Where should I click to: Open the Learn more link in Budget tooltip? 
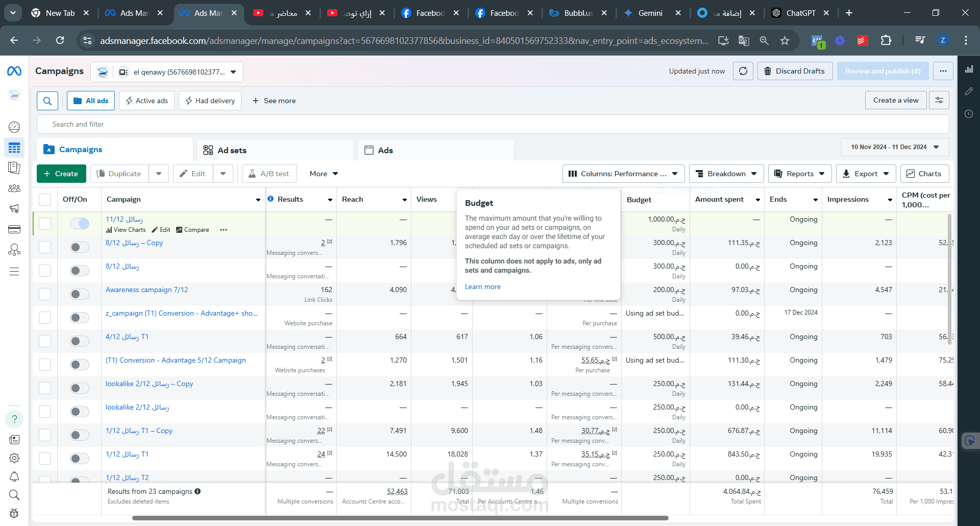pyautogui.click(x=483, y=286)
